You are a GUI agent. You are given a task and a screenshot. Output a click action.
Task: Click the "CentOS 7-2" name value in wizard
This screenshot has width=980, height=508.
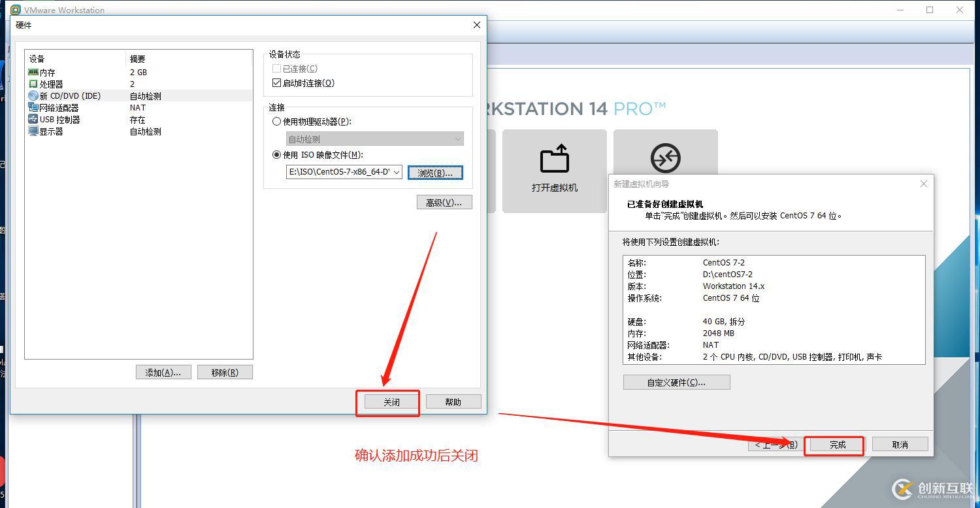click(724, 262)
